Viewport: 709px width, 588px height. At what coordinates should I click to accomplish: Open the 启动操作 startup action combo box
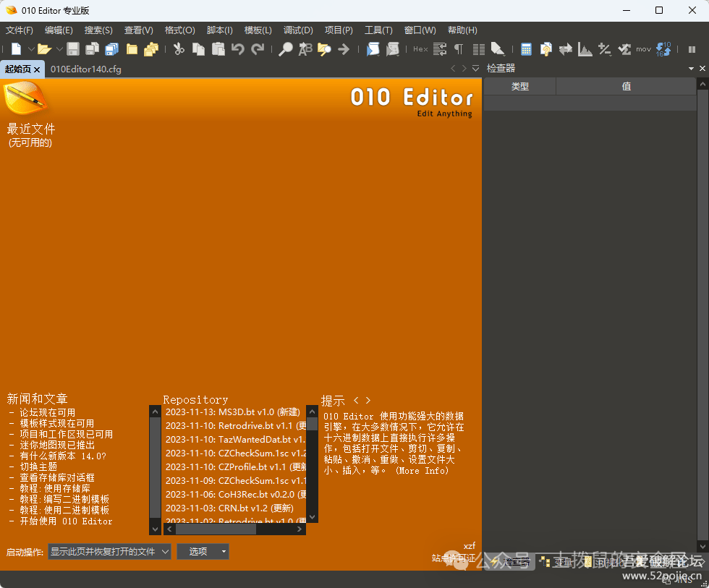tap(109, 551)
